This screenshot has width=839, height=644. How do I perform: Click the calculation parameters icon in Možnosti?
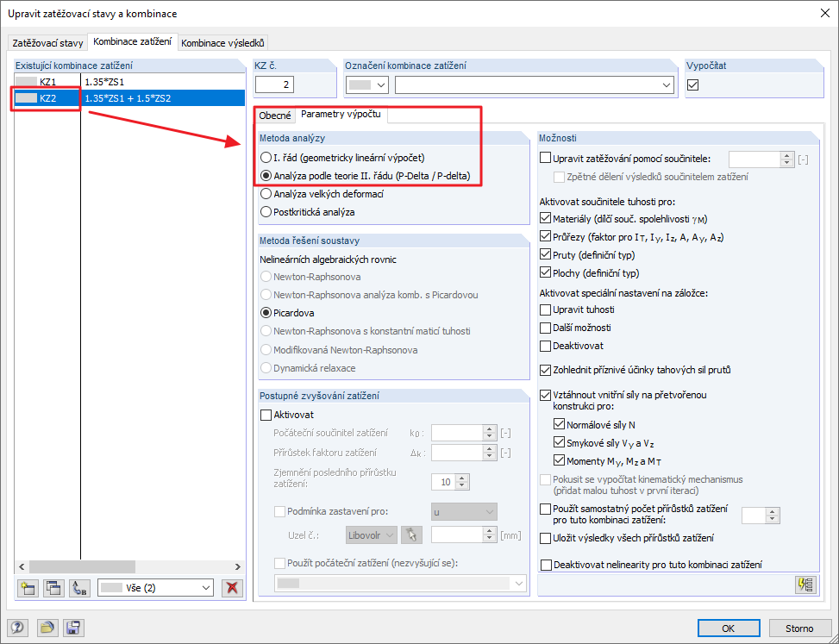(806, 585)
